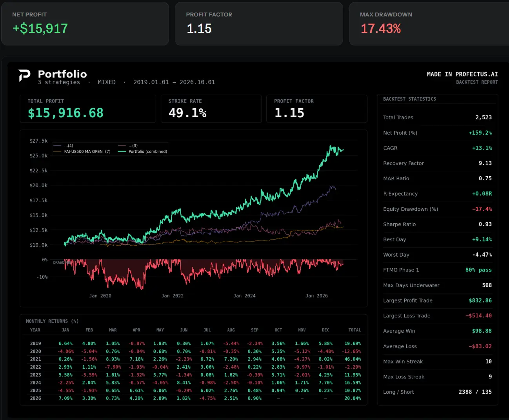The height and width of the screenshot is (420, 509).
Task: Click the 2026 total return 20.04%
Action: click(x=353, y=398)
